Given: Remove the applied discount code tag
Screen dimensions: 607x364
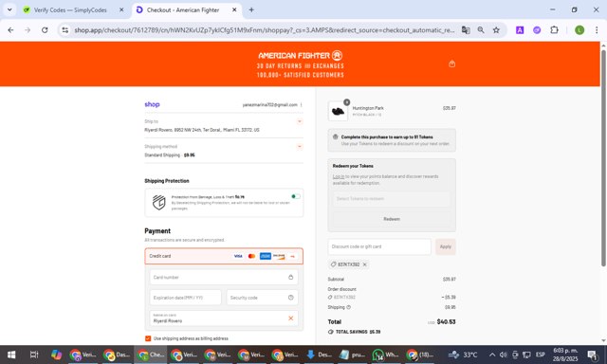Looking at the screenshot, I should coord(364,264).
